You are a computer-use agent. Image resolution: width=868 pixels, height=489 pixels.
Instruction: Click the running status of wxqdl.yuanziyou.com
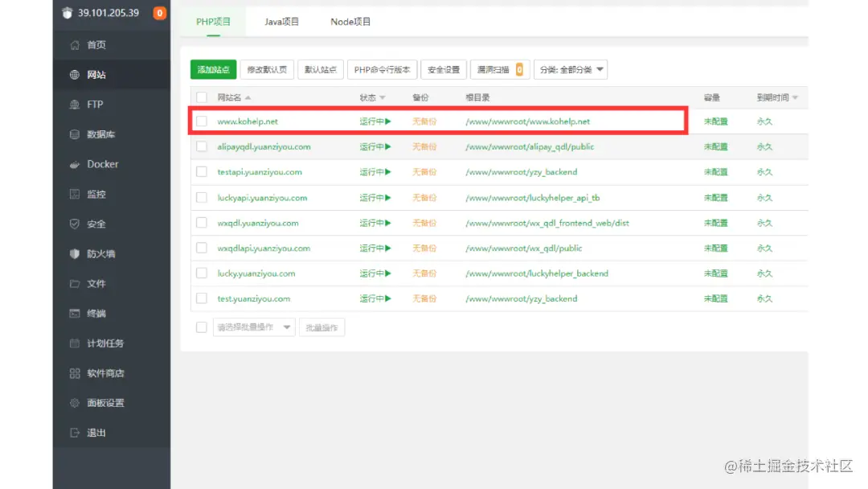coord(375,223)
